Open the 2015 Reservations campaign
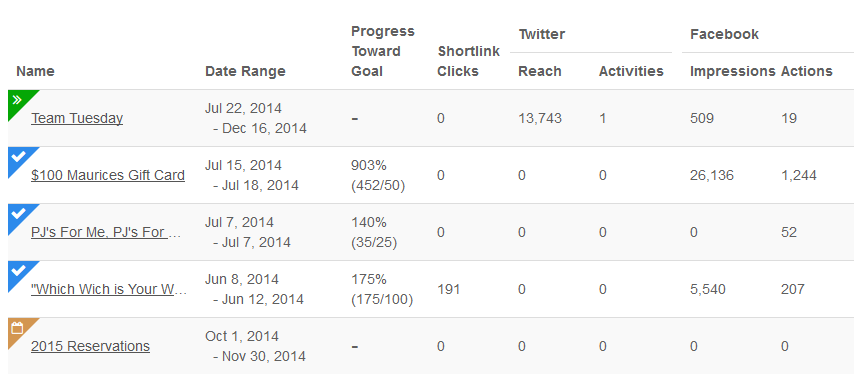 tap(90, 346)
